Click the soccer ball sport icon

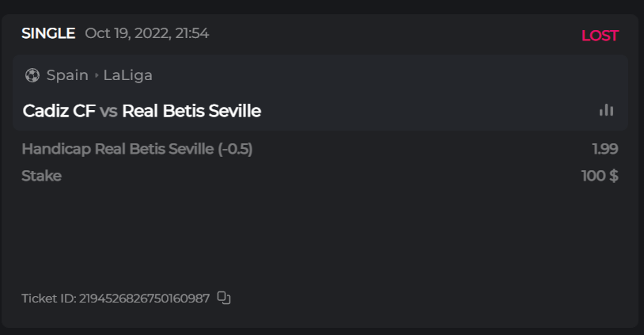(32, 75)
